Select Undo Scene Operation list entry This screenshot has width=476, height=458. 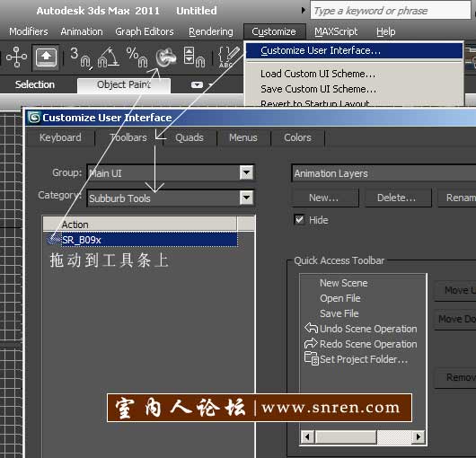[x=368, y=329]
